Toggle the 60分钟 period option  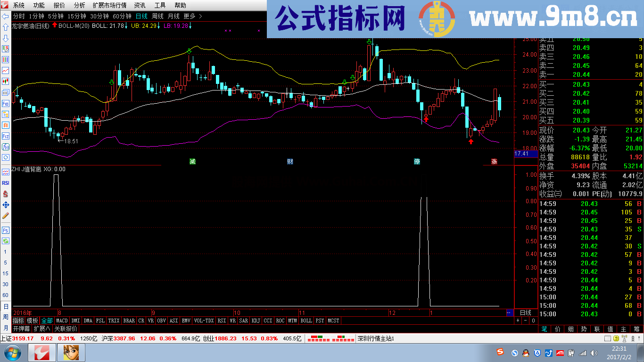click(122, 16)
